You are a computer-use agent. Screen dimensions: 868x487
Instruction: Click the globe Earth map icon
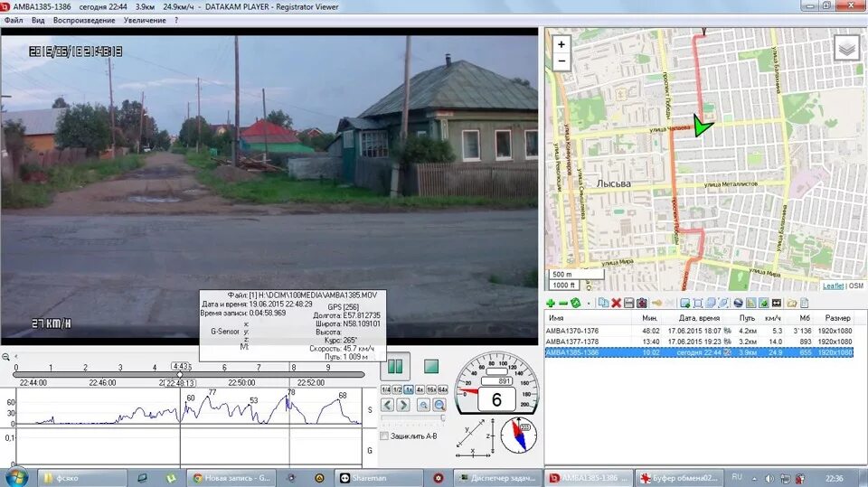point(738,304)
